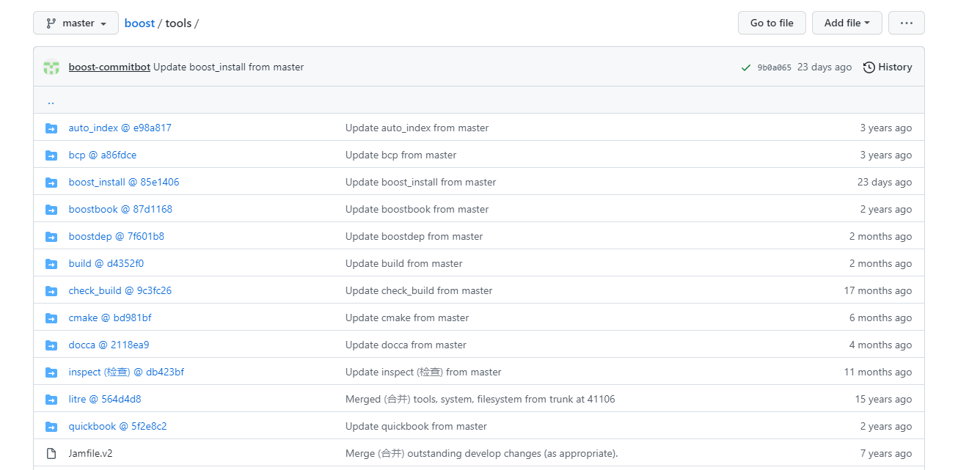Go up to parent directory (..)
Screen dimensions: 980x470
point(51,101)
